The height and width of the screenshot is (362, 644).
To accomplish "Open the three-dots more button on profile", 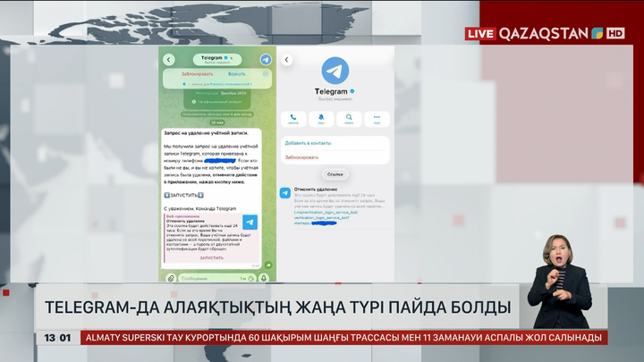I will point(377,119).
